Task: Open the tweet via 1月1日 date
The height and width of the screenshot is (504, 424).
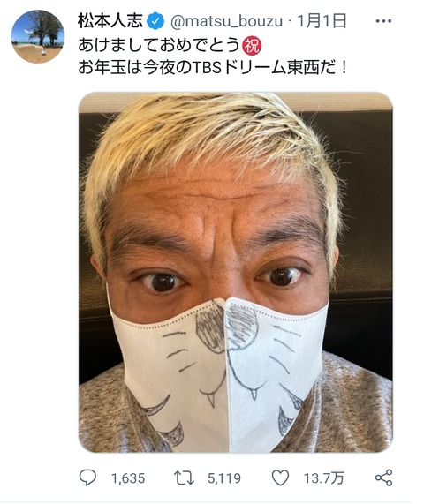Action: 322,21
